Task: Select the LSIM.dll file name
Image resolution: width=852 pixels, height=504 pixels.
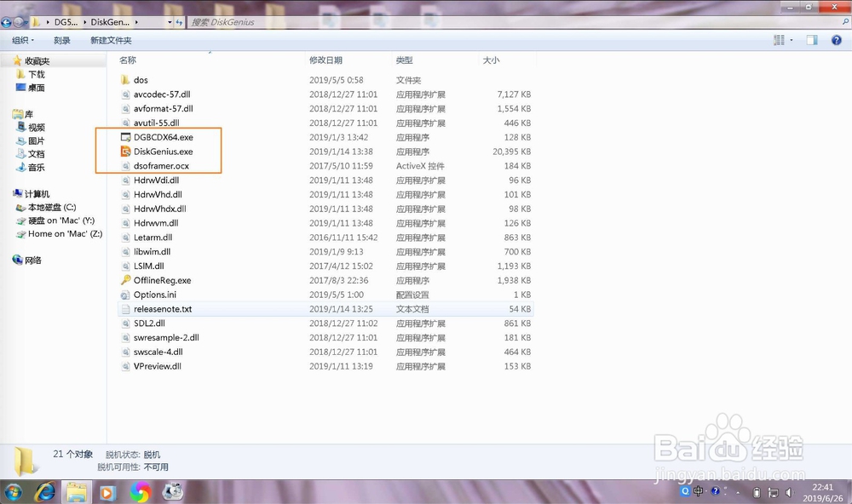Action: pos(149,266)
